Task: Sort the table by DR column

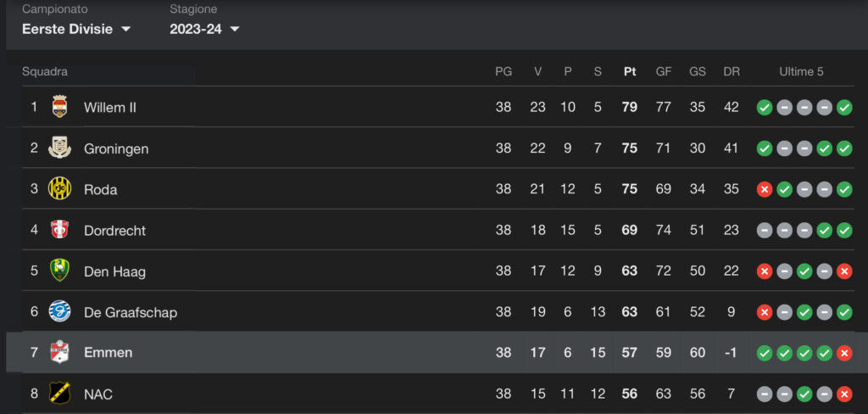Action: (x=732, y=72)
